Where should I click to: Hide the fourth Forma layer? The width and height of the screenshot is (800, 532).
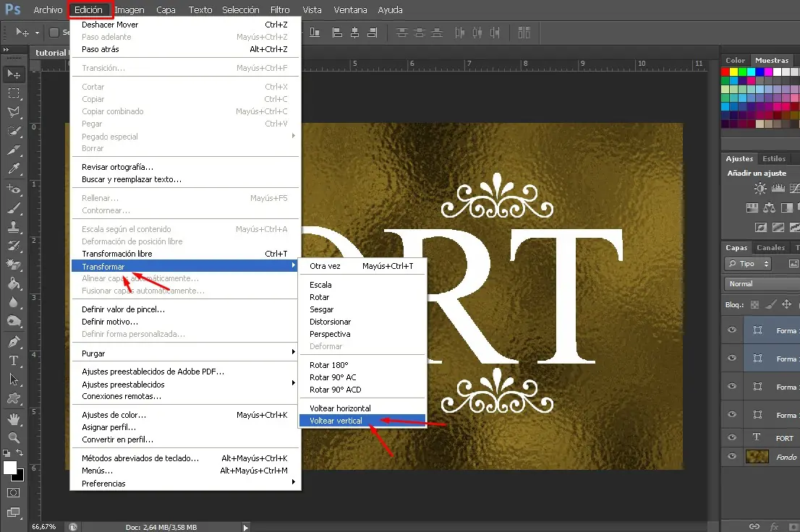pos(731,414)
